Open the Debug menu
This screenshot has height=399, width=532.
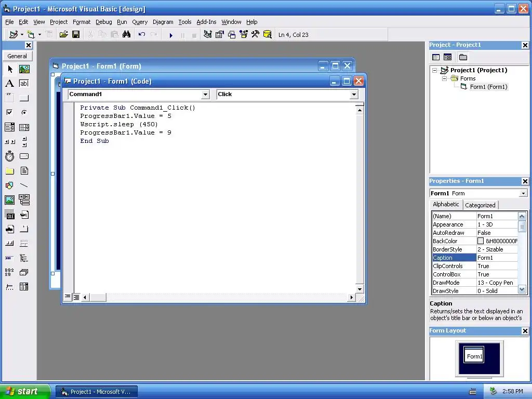(104, 22)
